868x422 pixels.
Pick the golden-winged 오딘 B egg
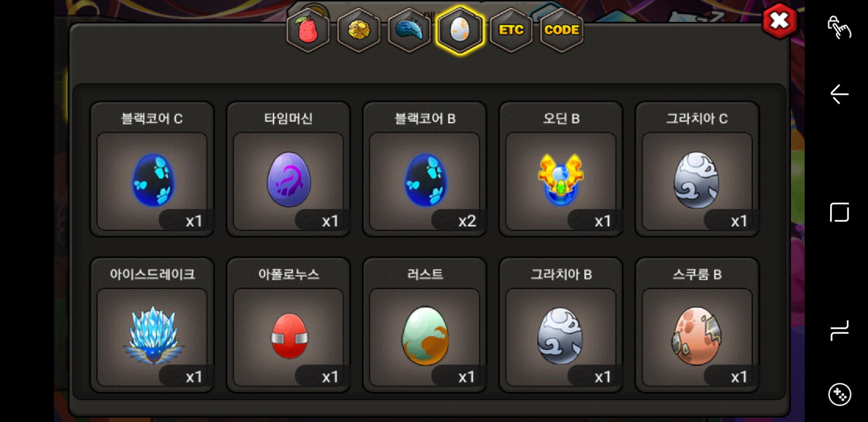[561, 169]
